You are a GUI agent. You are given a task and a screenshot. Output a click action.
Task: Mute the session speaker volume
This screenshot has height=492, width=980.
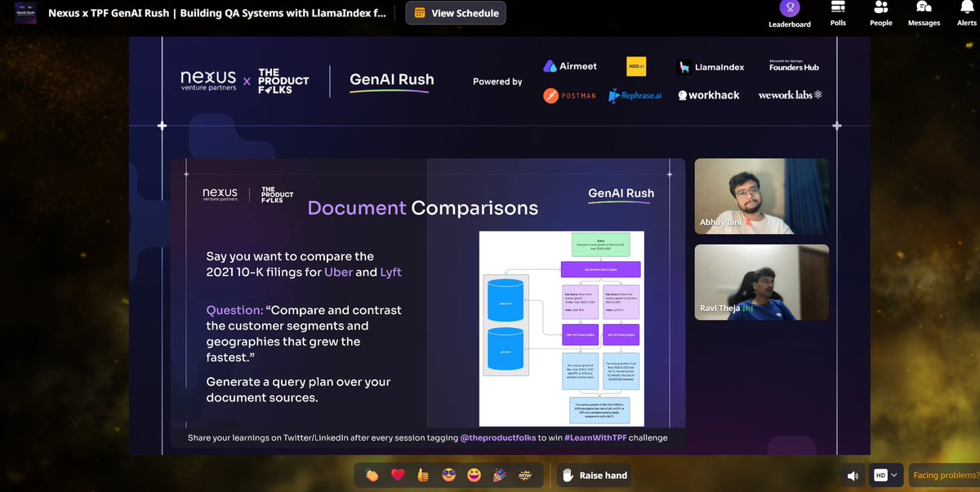(853, 475)
